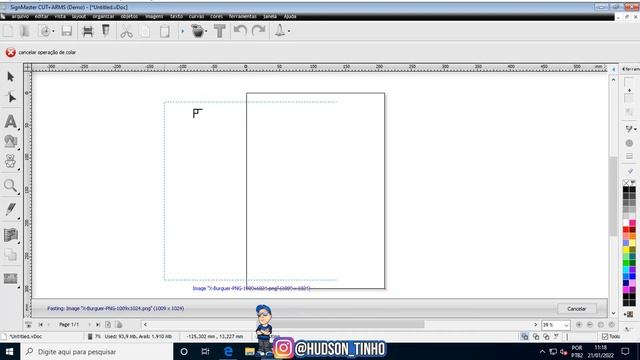Go to the last page arrow
This screenshot has width=640, height=360.
pos(98,324)
